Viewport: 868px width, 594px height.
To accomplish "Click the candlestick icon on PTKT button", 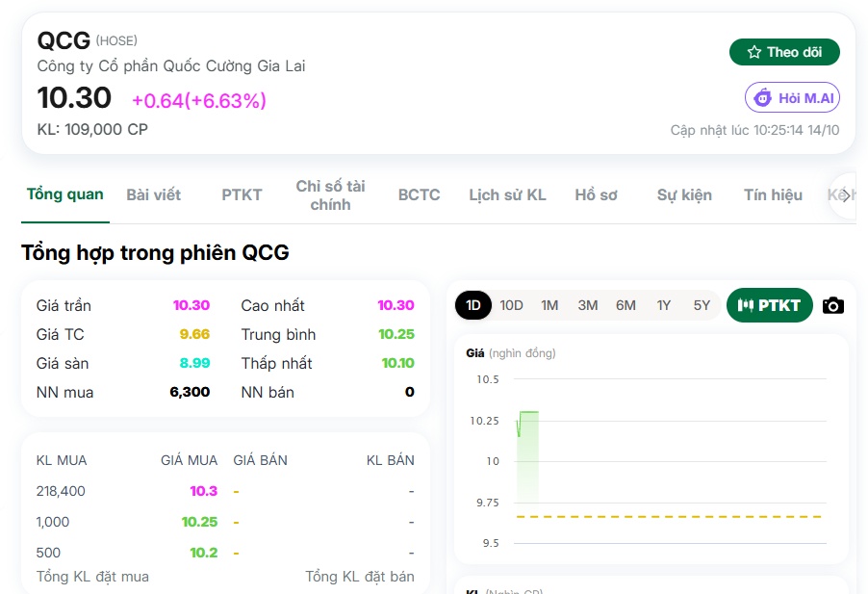I will tap(745, 305).
